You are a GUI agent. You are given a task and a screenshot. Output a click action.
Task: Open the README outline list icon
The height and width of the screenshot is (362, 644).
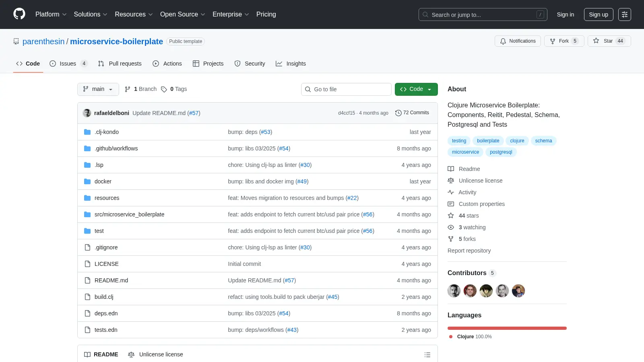point(427,355)
